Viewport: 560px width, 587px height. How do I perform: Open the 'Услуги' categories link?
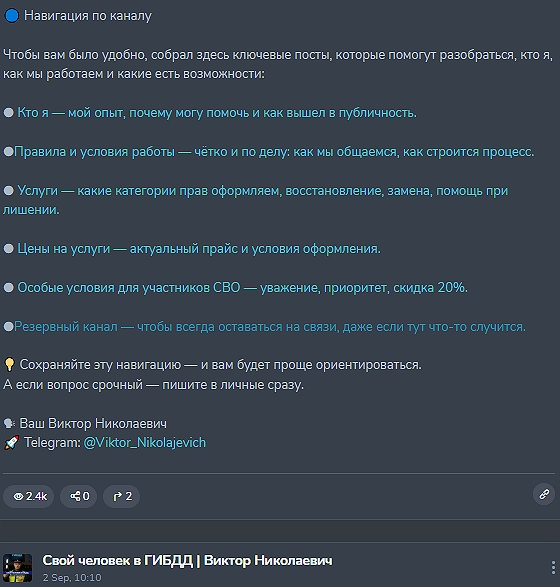click(256, 200)
